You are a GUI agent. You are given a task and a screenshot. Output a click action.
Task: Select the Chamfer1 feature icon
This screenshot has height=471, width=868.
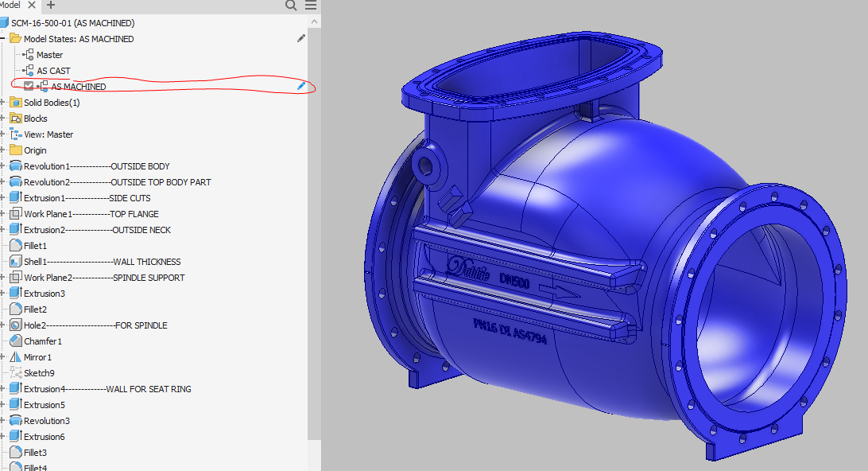click(x=15, y=341)
